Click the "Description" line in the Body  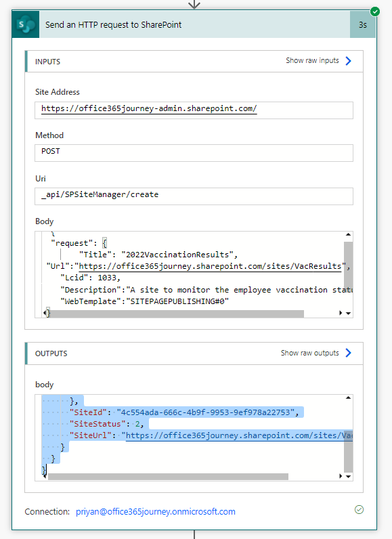coord(206,290)
